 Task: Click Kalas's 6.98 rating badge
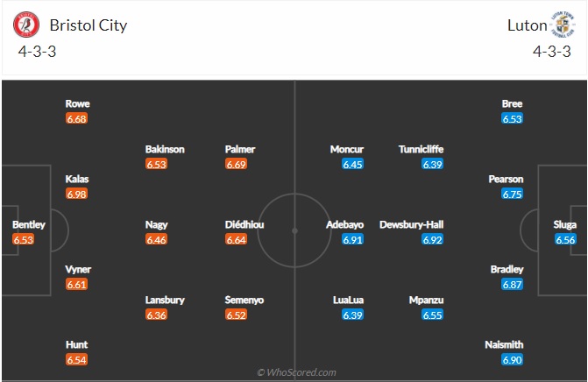click(x=76, y=195)
